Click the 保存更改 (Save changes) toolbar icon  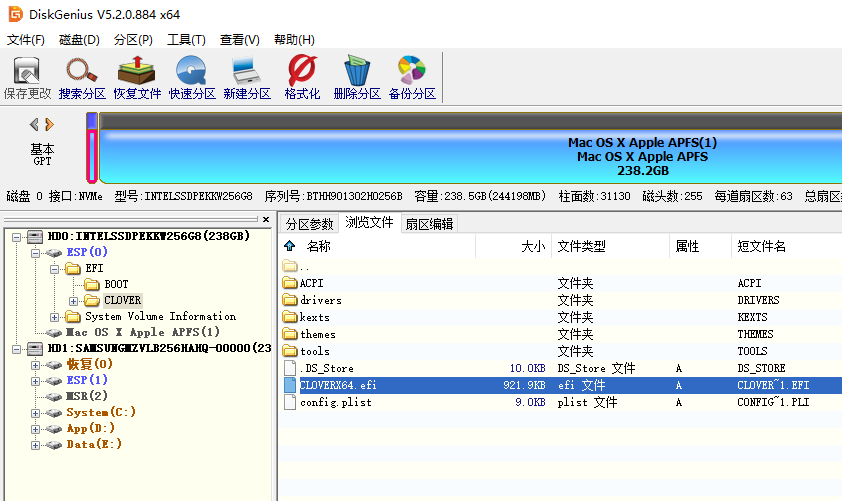pyautogui.click(x=27, y=78)
